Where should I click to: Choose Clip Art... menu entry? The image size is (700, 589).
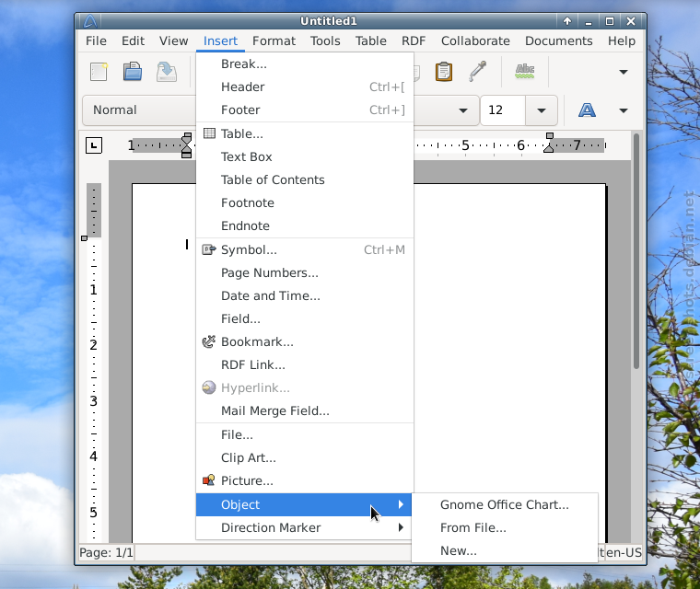coord(305,457)
